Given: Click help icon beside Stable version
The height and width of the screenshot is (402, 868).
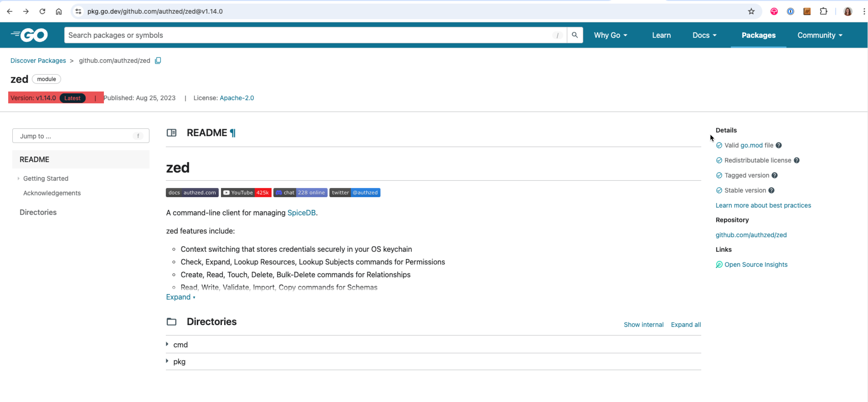Looking at the screenshot, I should (x=771, y=191).
